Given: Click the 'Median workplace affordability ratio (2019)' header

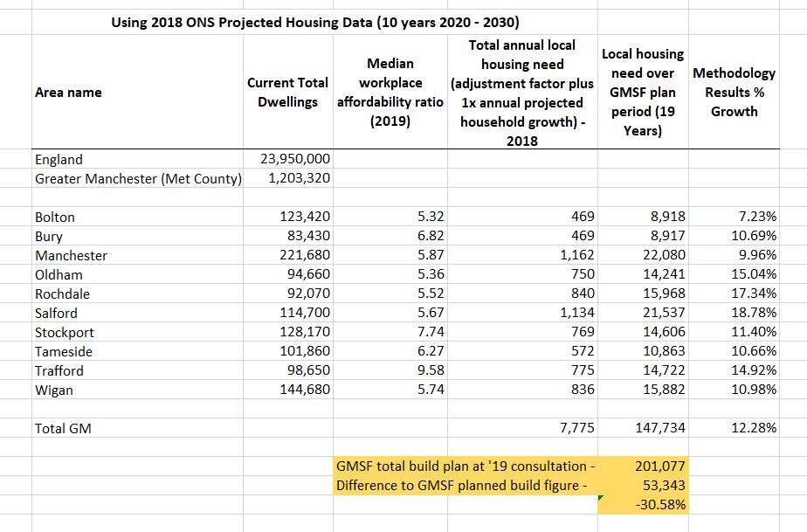Looking at the screenshot, I should [x=390, y=93].
